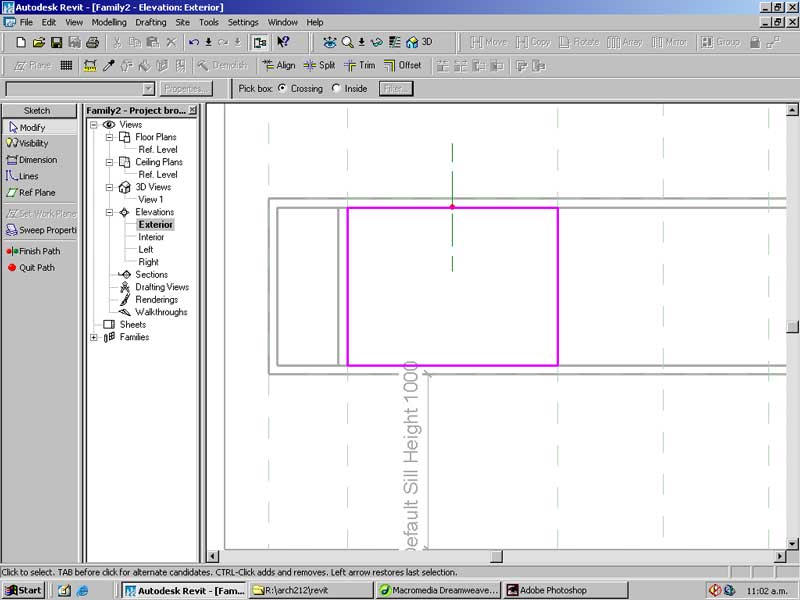Switch to Adobe Photoshop from the taskbar
Screen dimensions: 800x600
click(x=565, y=590)
